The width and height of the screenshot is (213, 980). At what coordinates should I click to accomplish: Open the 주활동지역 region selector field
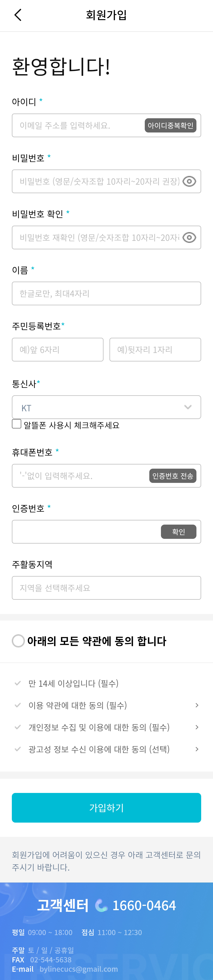point(106,588)
